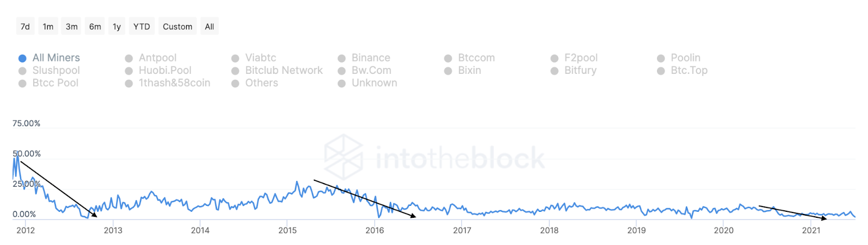Toggle the All Miners legend series
The image size is (868, 245).
[x=49, y=58]
